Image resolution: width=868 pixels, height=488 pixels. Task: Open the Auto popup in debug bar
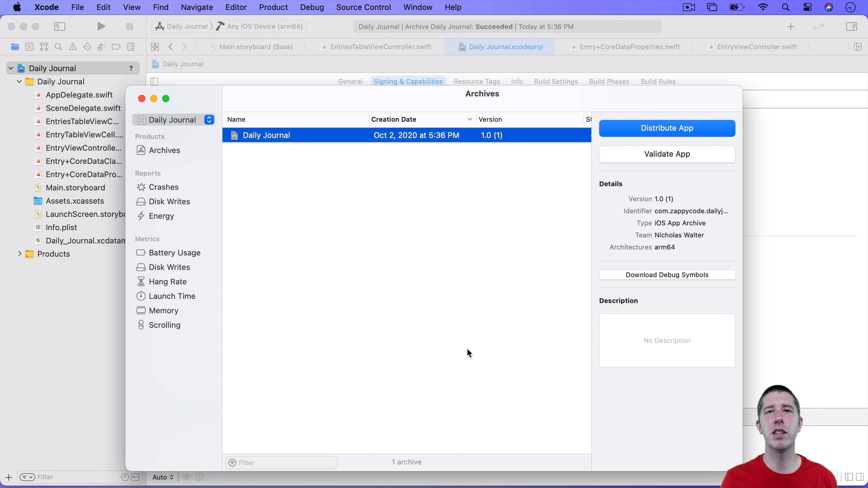tap(163, 477)
